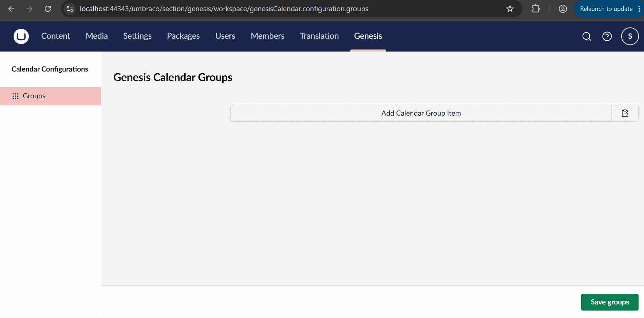Viewport: 644px width, 318px height.
Task: View site information icon in address bar
Action: click(70, 9)
